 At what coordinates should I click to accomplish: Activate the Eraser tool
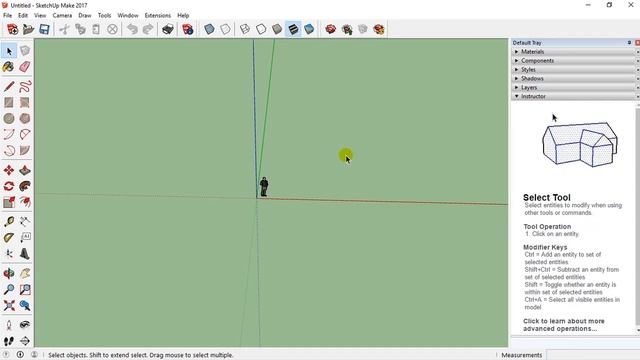[x=25, y=67]
